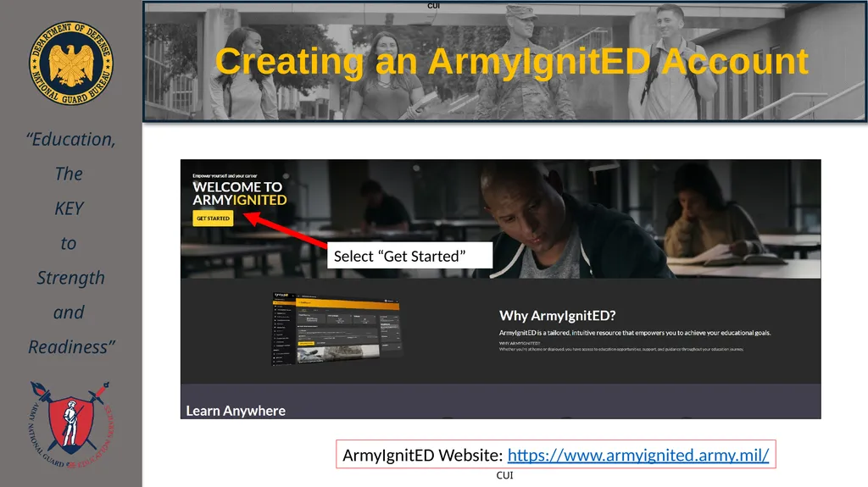
Task: Click the '"Education,' text in the sidebar
Action: 71,140
